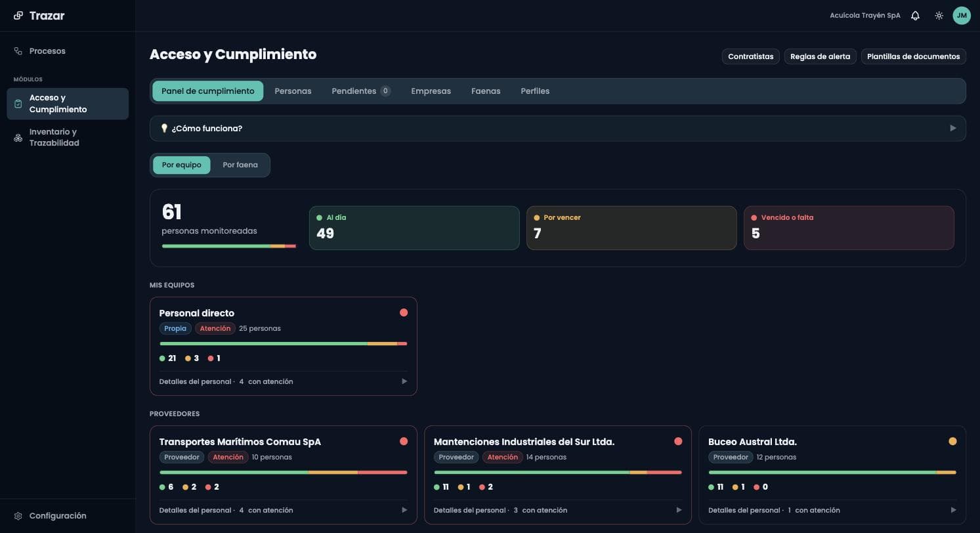Click red status dot on Personal directo card
Viewport: 980px width, 533px height.
(404, 312)
